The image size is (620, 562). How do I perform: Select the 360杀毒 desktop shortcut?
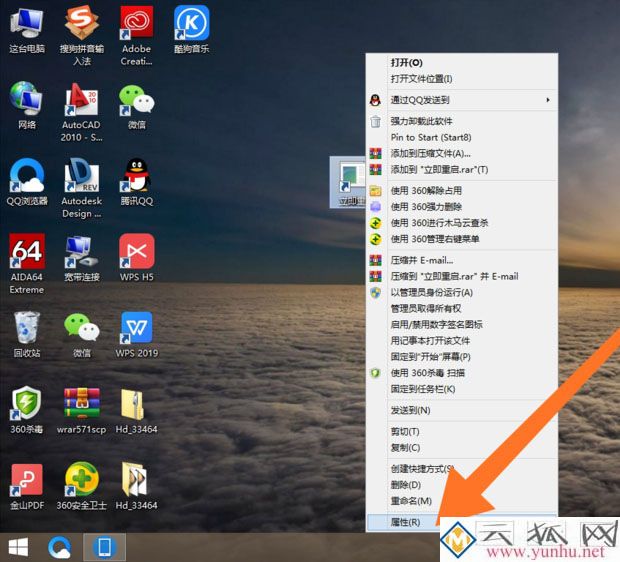pos(26,411)
